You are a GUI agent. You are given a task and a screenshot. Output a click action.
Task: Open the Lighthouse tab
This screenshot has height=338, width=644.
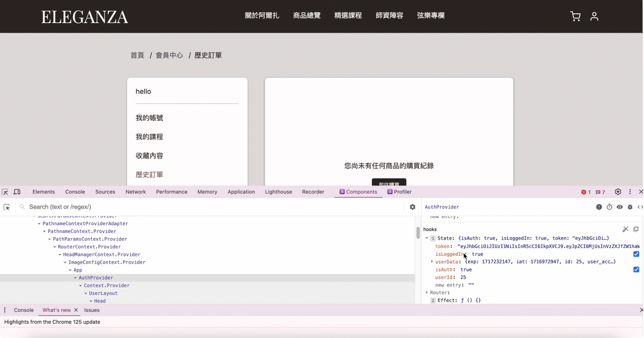click(x=279, y=192)
